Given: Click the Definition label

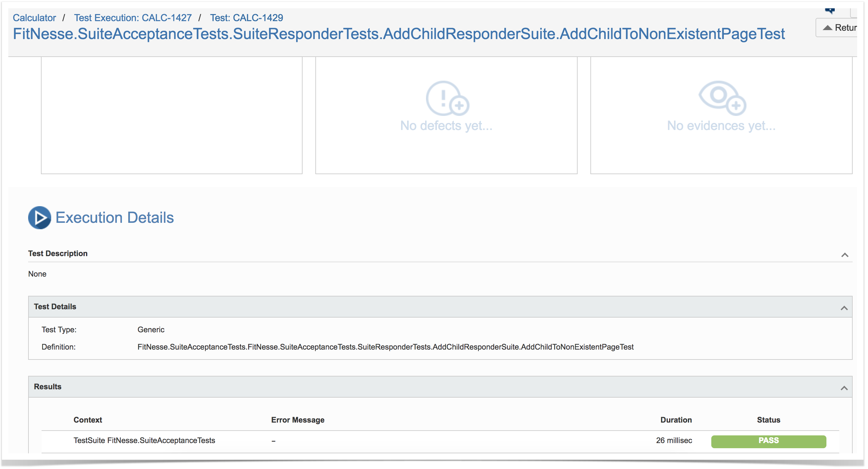Looking at the screenshot, I should point(58,347).
